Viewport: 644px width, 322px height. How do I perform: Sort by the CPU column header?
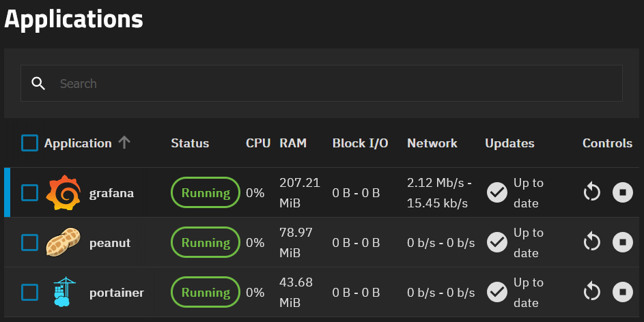point(258,143)
